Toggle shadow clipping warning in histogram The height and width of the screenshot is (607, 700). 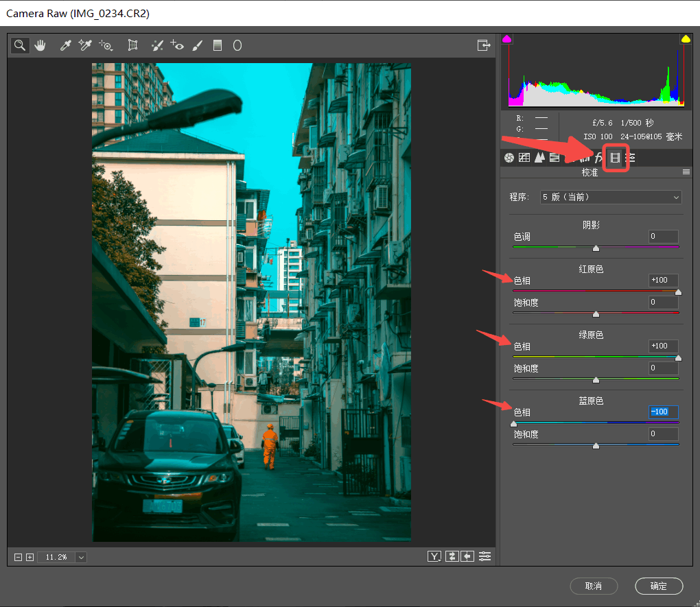507,39
